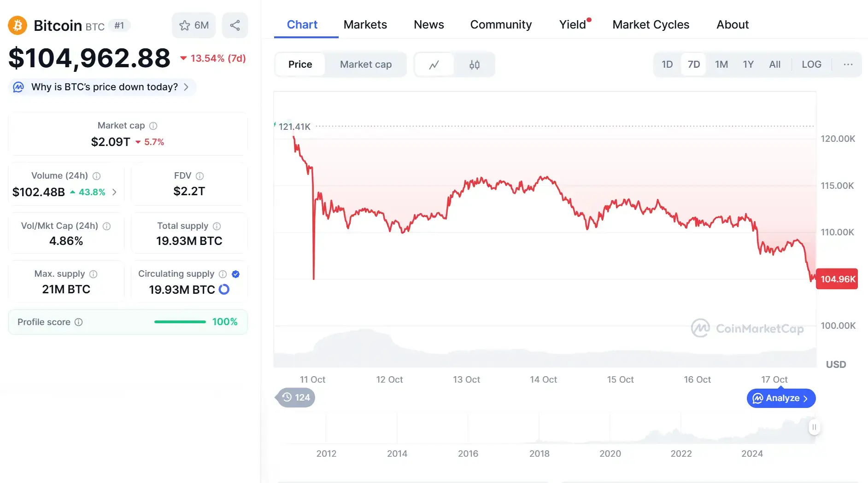Click the 104.96K current price label
The width and height of the screenshot is (868, 483).
(x=837, y=279)
